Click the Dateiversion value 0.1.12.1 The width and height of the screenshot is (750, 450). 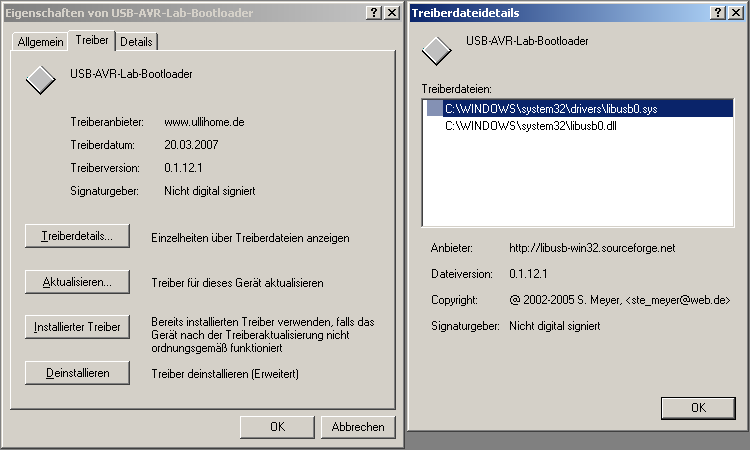point(529,274)
